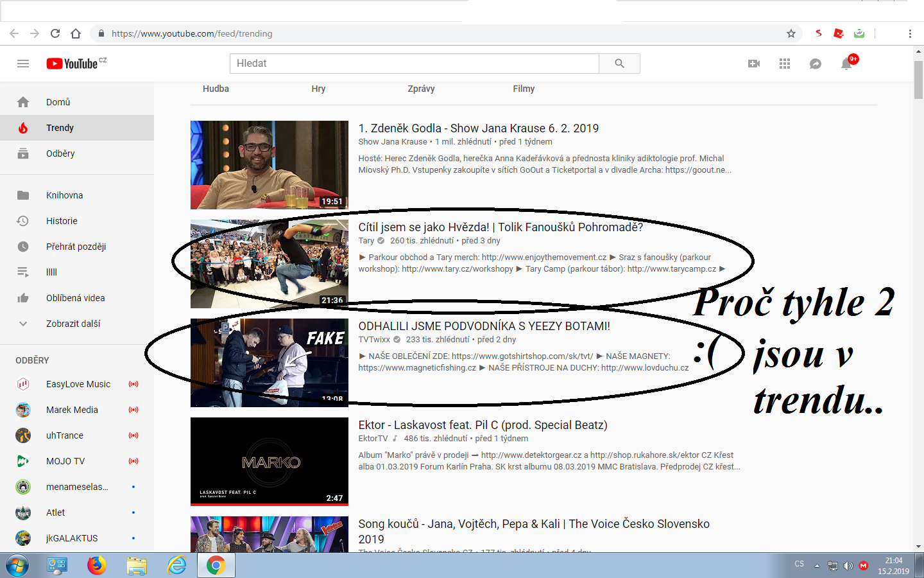Show hidden system tray icons arrow
The width and height of the screenshot is (924, 578).
click(817, 566)
